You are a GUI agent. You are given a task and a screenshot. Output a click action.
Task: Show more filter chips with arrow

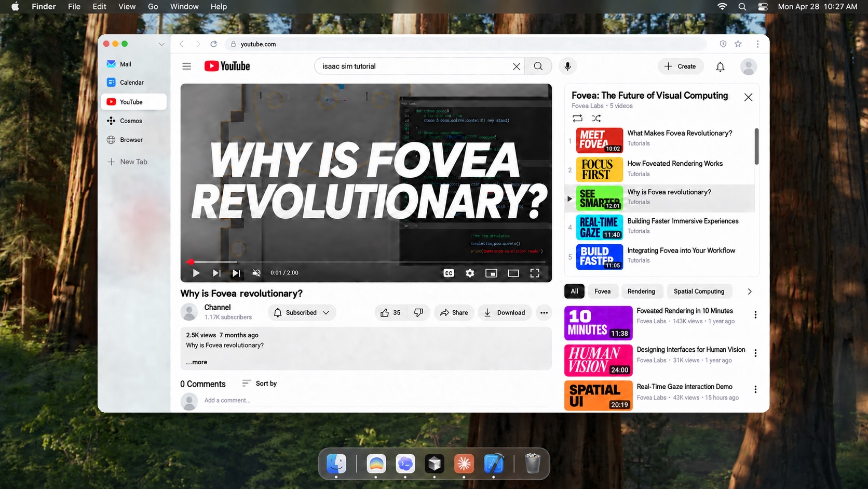tap(750, 292)
